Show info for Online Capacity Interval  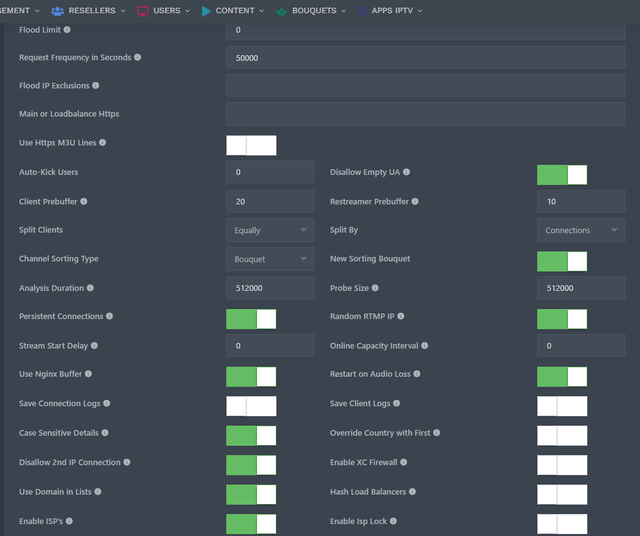[x=425, y=346]
